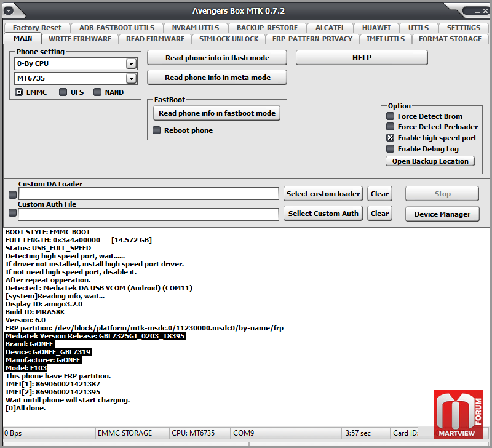
Task: Click the Detected MediaTek DA USB VCOM line
Action: coord(99,288)
